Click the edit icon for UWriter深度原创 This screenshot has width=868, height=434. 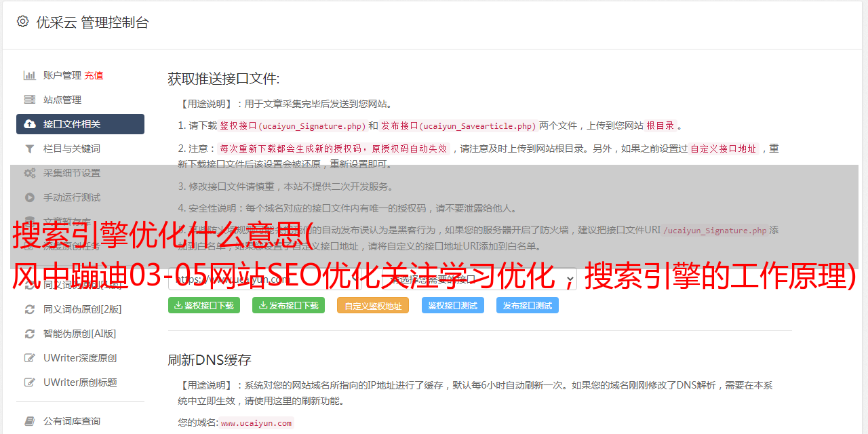pyautogui.click(x=30, y=358)
